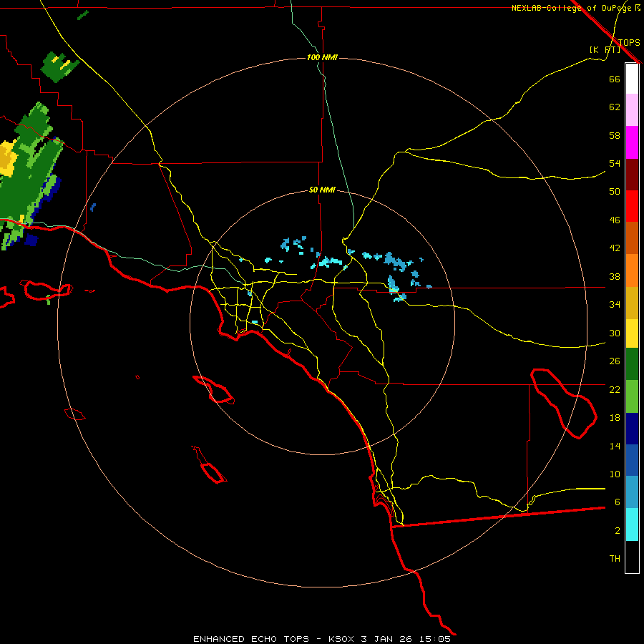Click the "ENHANCED ECHO TOPS" product title
This screenshot has width=644, height=644.
coord(251,639)
